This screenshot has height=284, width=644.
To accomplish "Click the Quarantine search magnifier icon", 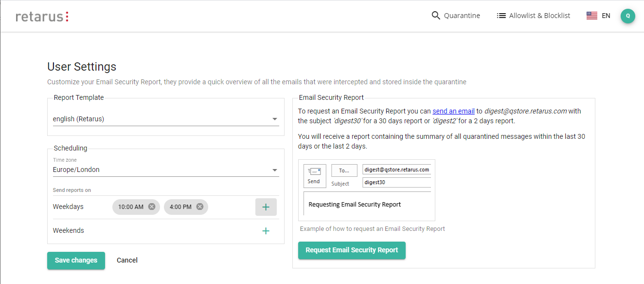I will (436, 16).
